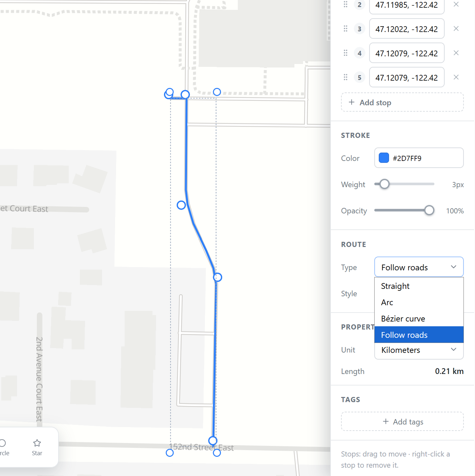Select Follow roads option in list
Image resolution: width=475 pixels, height=476 pixels.
pyautogui.click(x=419, y=335)
